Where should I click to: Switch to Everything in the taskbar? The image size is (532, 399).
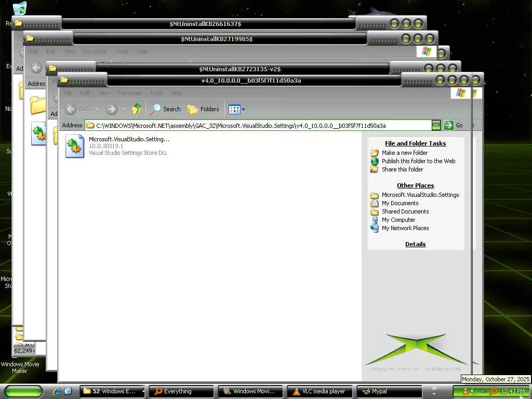(181, 392)
